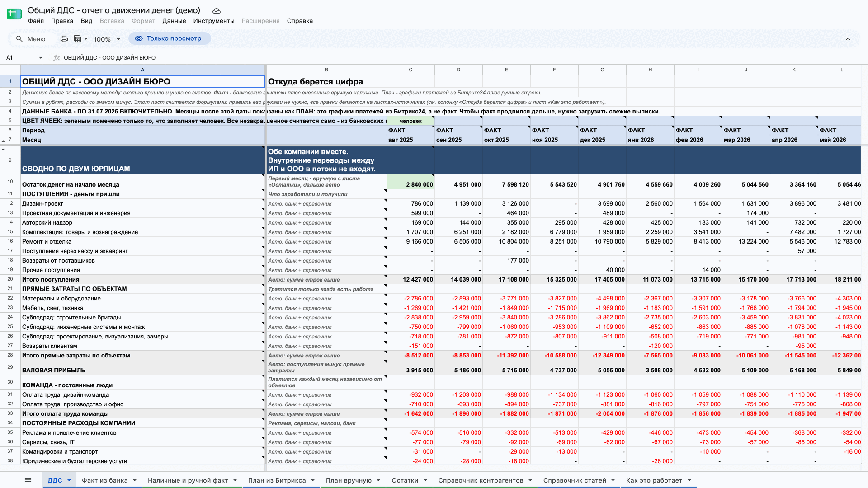Open the all sheets list icon
868x488 pixels.
tap(28, 480)
